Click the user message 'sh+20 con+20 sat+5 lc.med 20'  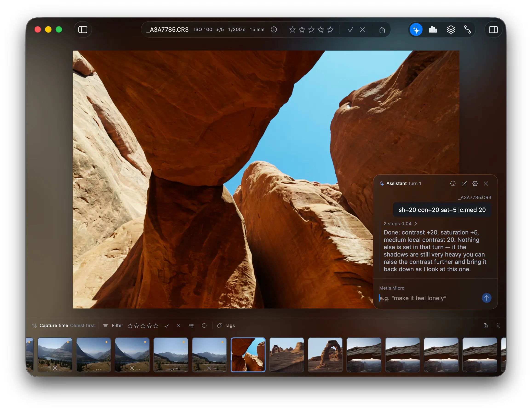442,210
